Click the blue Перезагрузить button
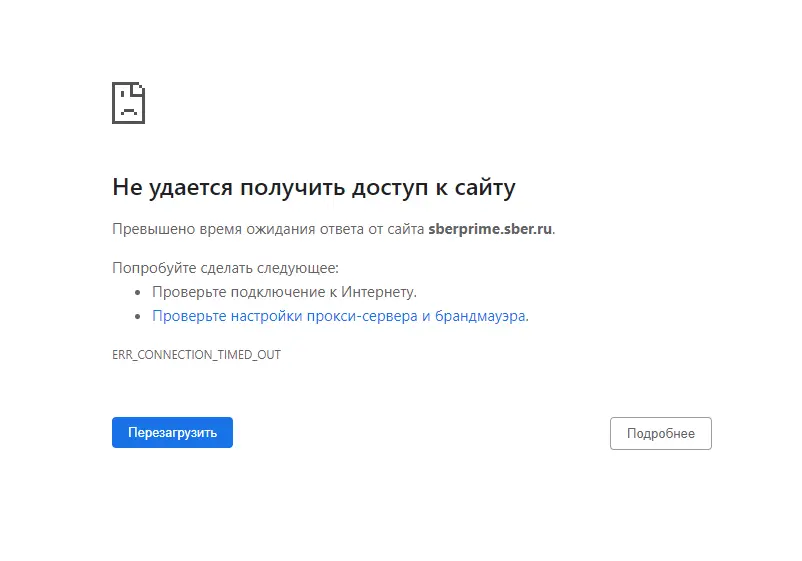This screenshot has height=561, width=802. point(172,432)
